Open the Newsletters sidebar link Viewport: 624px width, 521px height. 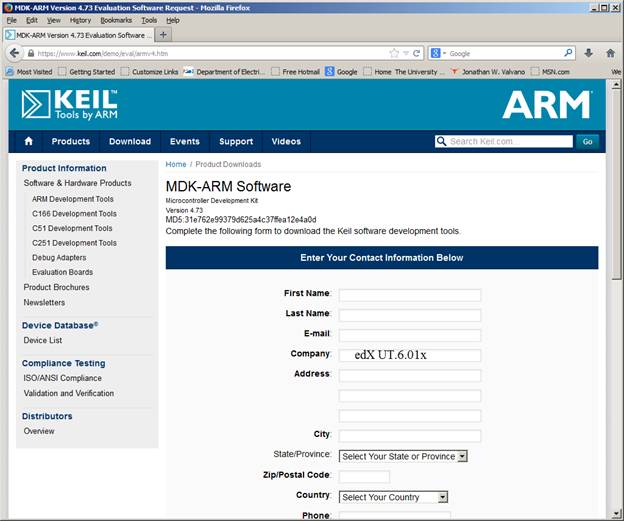[44, 302]
